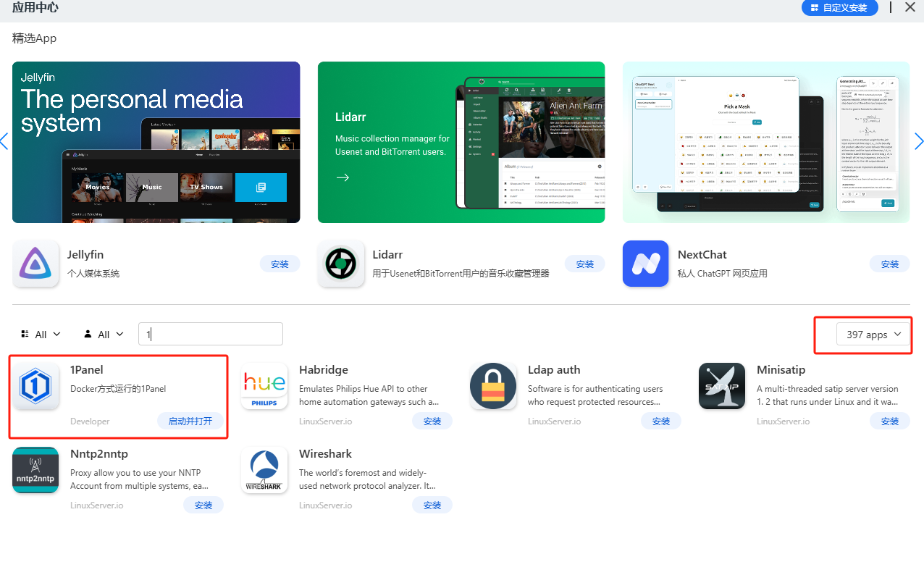Click 启动并打开 for 1Panel
924x575 pixels.
pyautogui.click(x=190, y=421)
